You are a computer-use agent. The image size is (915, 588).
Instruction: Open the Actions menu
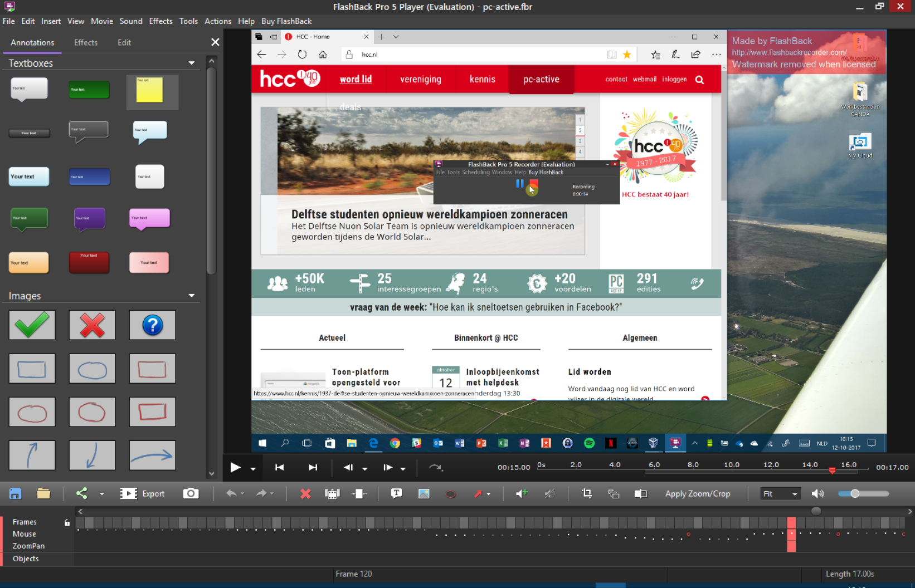tap(218, 21)
